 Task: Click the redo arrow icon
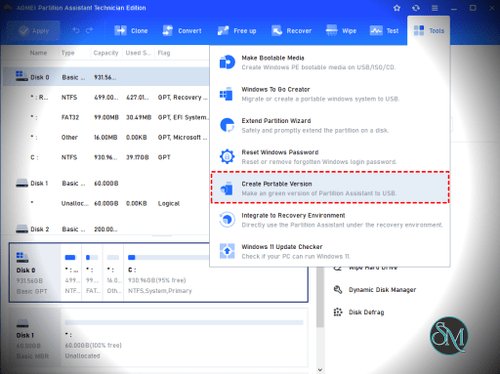[89, 31]
